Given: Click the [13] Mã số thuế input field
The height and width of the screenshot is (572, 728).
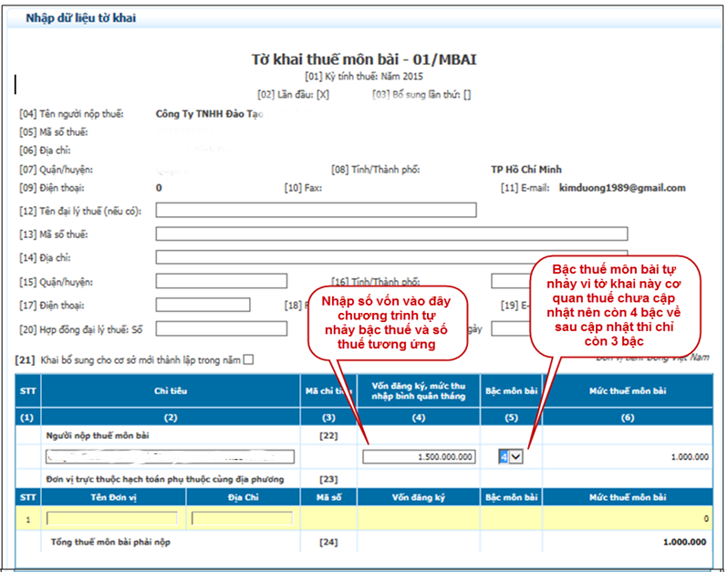Looking at the screenshot, I should point(391,234).
